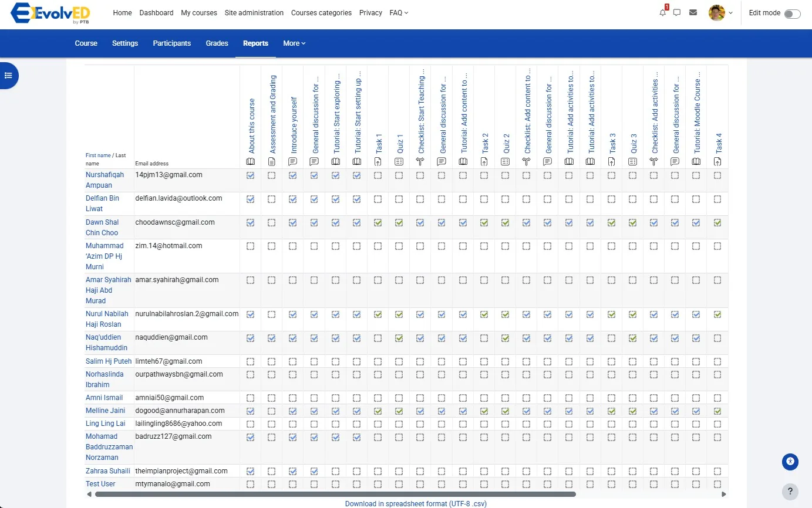The height and width of the screenshot is (508, 812).
Task: Open the Site administration menu
Action: tap(254, 12)
